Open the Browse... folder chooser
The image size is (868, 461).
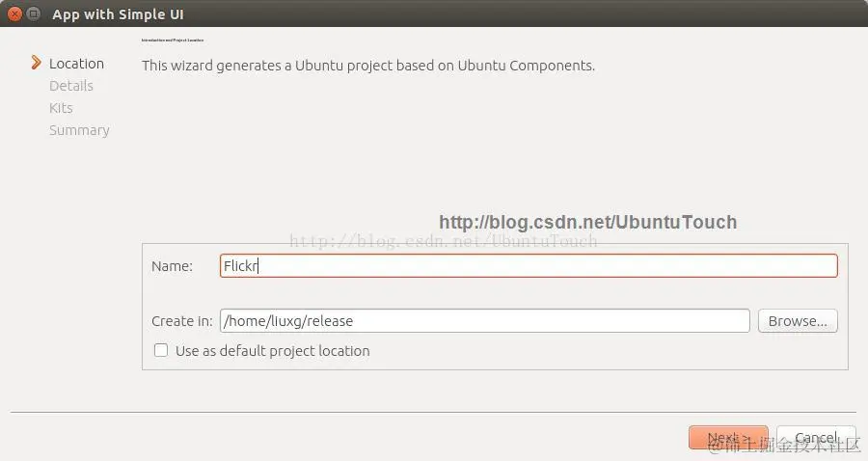click(798, 321)
